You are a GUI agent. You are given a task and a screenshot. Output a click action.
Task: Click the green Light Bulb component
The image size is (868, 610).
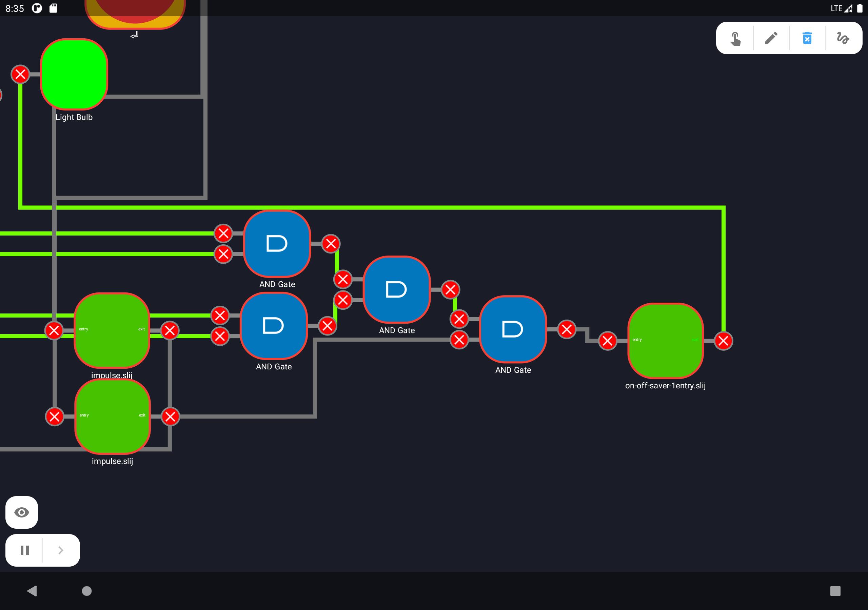click(74, 74)
